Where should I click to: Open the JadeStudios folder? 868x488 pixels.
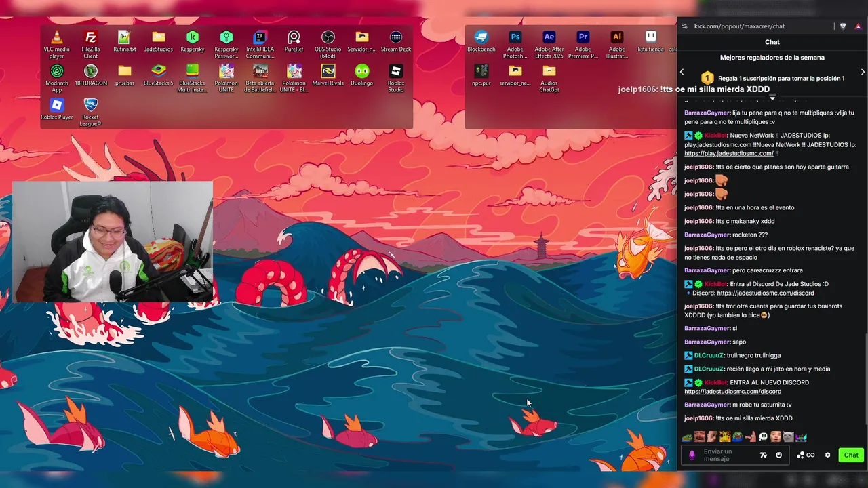tap(158, 41)
